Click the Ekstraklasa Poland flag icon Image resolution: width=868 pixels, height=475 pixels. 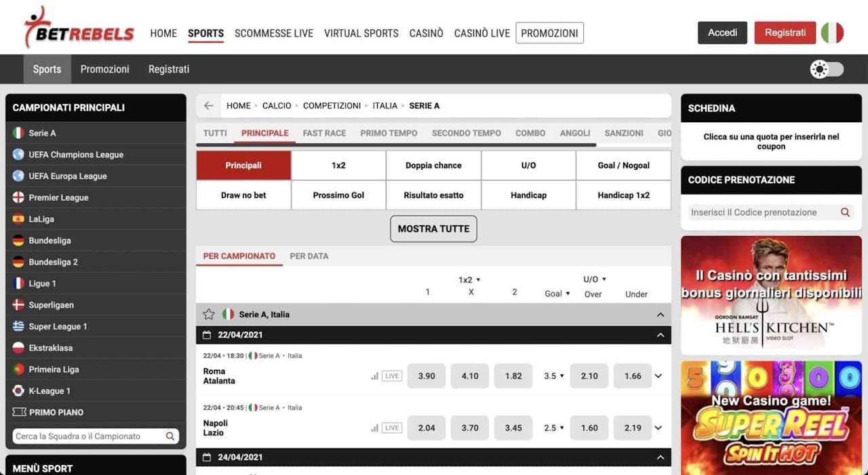(18, 348)
